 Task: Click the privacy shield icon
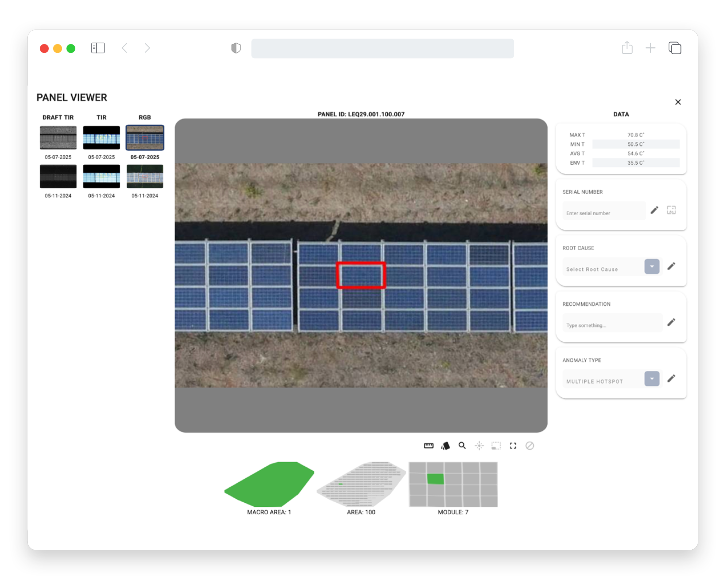[x=236, y=48]
